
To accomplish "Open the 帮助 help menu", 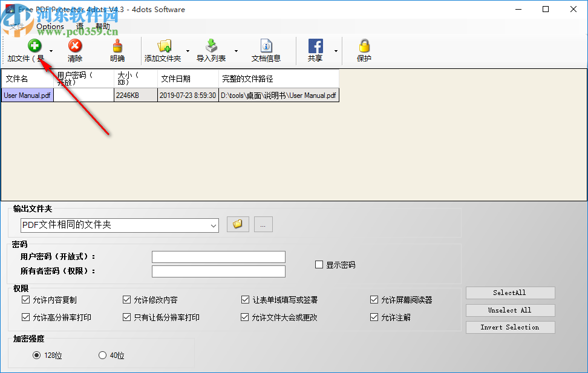I will click(x=102, y=26).
